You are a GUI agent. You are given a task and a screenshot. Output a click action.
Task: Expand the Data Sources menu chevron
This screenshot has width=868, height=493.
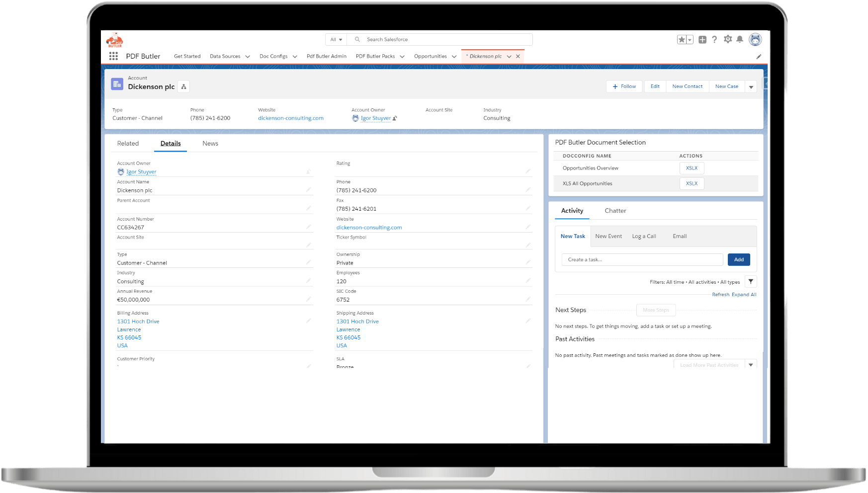pos(248,57)
